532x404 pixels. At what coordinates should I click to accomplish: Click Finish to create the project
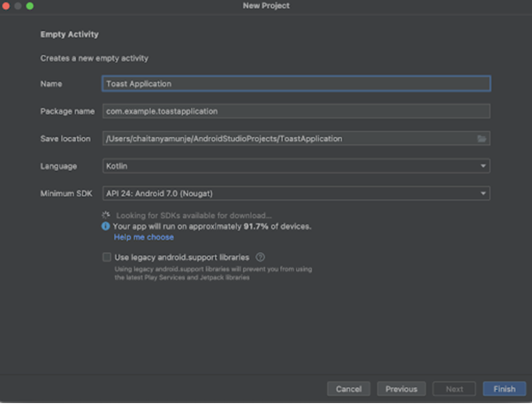(x=504, y=389)
